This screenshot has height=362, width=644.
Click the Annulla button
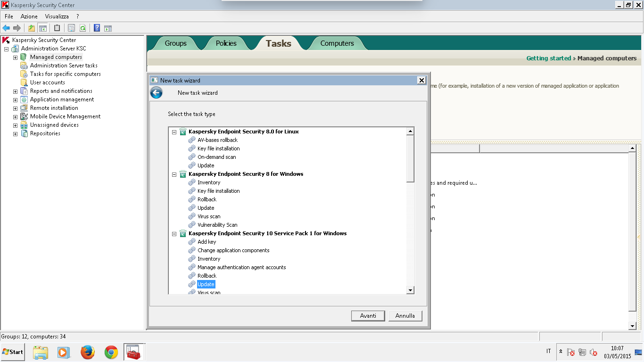pyautogui.click(x=405, y=316)
